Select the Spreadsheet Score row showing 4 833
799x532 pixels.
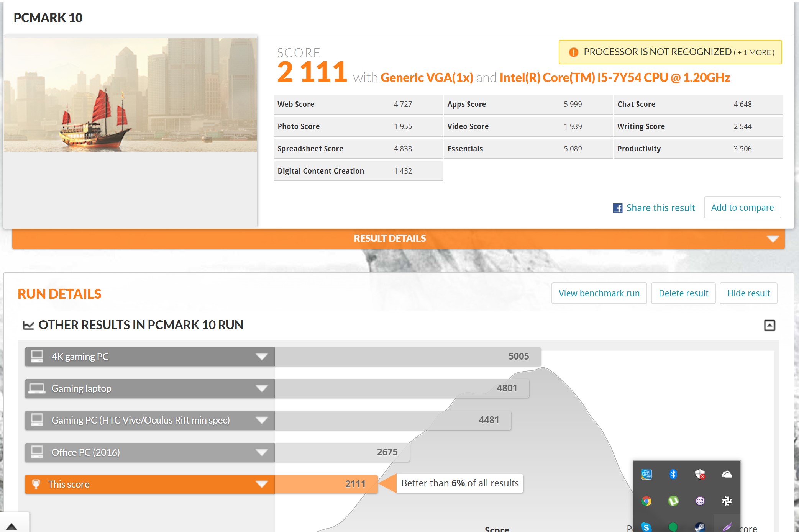point(358,149)
